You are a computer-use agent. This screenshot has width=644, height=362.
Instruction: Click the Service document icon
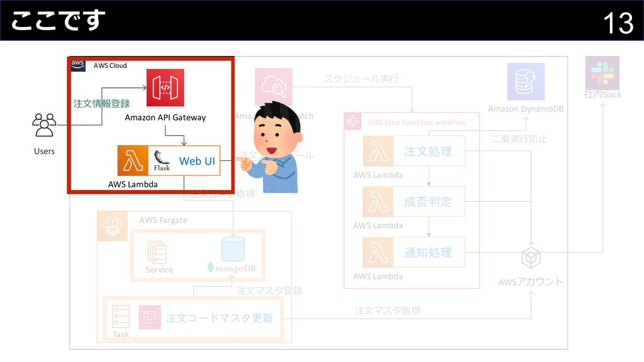(x=157, y=251)
